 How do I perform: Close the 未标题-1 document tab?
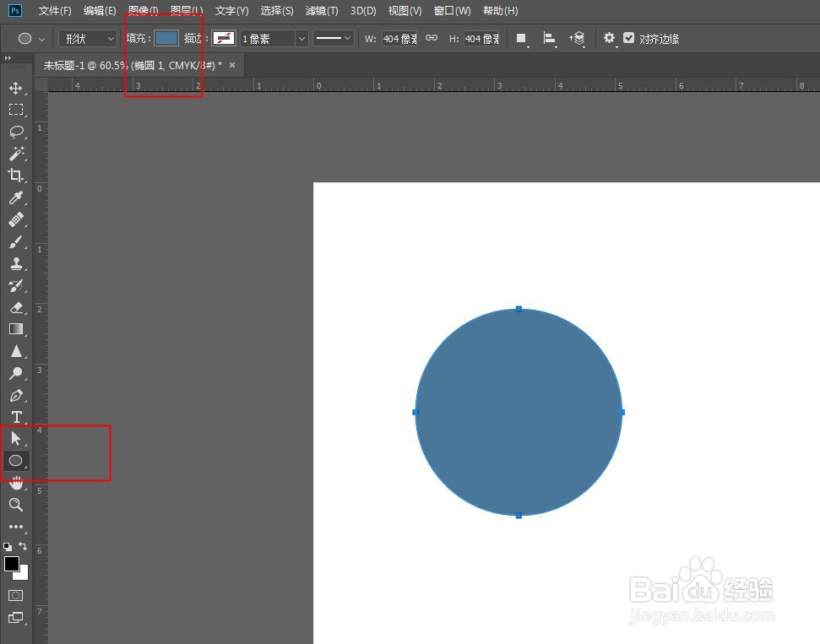[x=232, y=65]
